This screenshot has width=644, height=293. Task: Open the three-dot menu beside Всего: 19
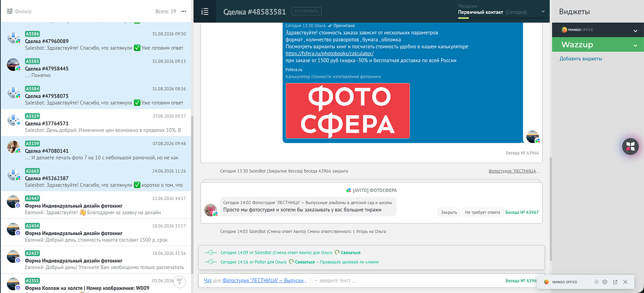[184, 11]
